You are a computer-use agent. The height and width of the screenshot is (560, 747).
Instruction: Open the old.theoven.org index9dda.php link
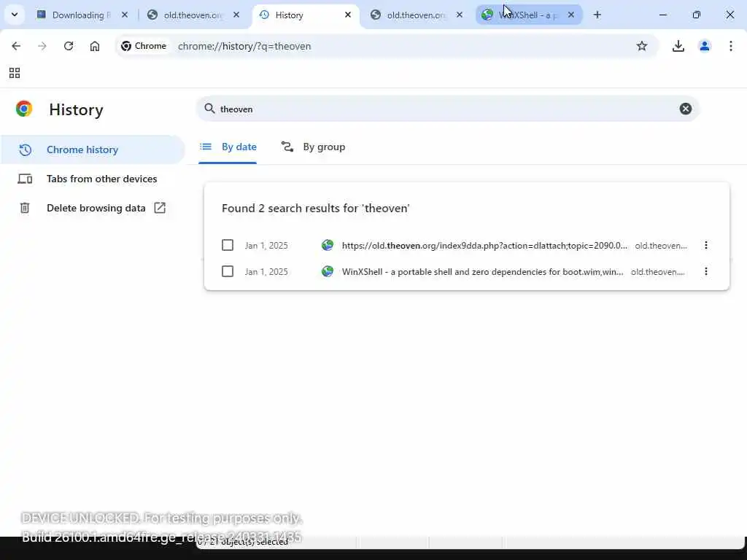point(484,245)
